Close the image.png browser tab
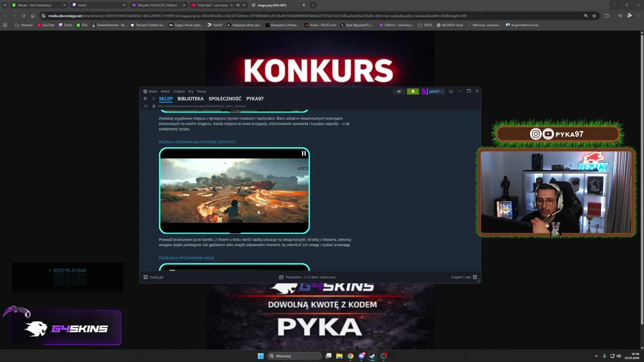 tap(303, 5)
